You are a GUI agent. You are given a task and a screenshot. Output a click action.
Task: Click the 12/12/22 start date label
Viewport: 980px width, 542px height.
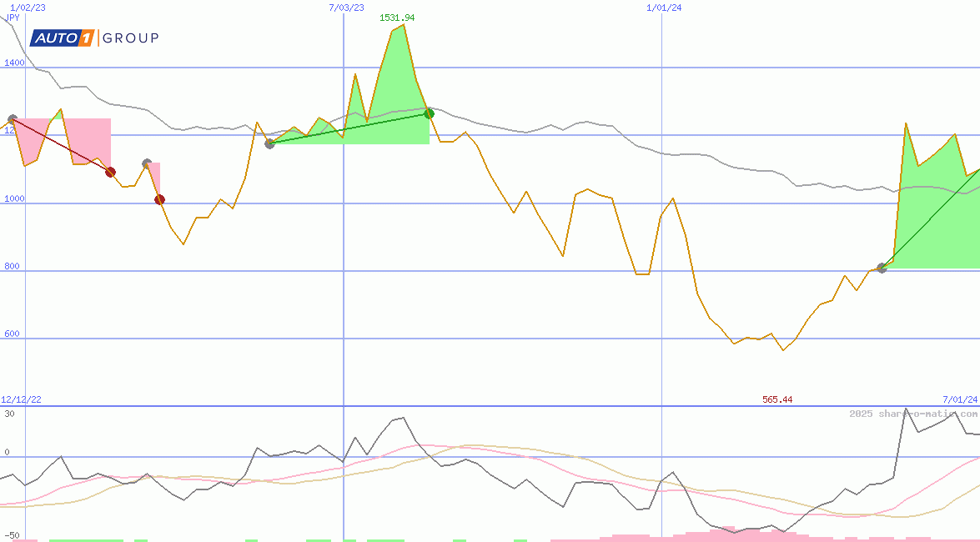tap(21, 400)
